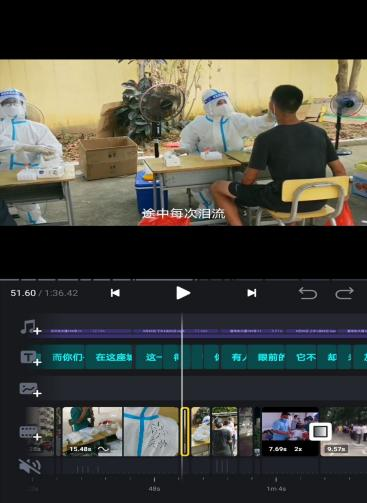Skip to the previous clip
The image size is (367, 503).
115,293
